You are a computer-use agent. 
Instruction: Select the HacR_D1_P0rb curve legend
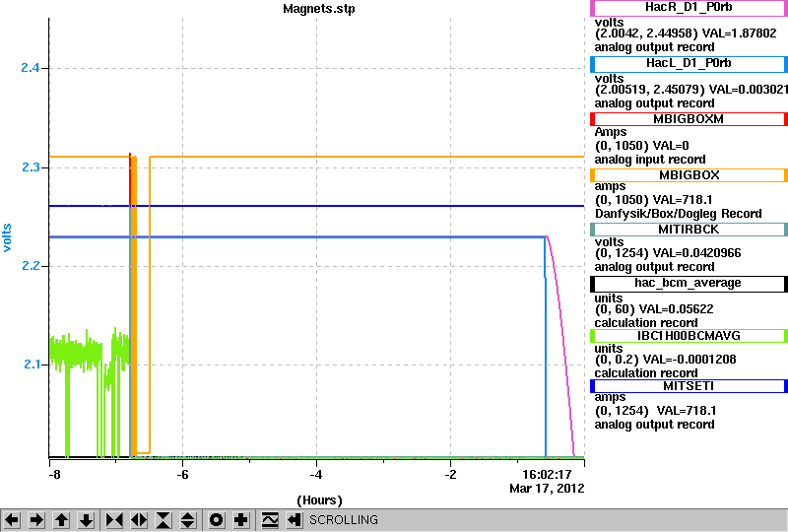pyautogui.click(x=689, y=8)
